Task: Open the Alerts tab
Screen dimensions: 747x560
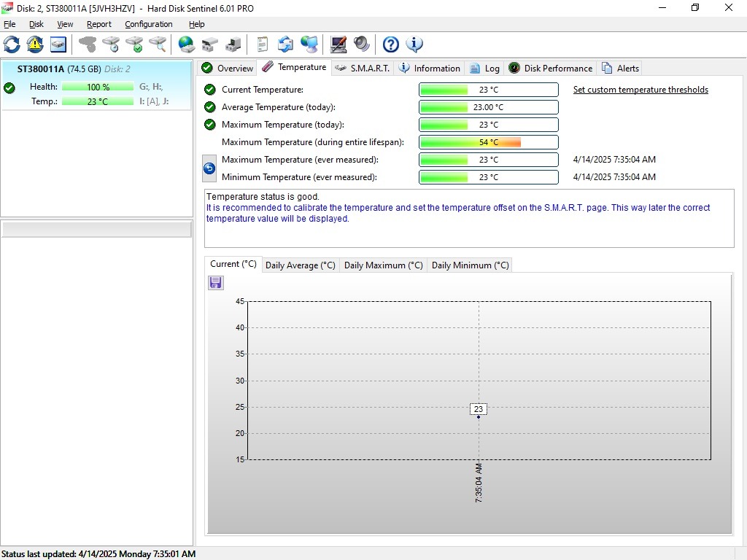Action: coord(620,68)
